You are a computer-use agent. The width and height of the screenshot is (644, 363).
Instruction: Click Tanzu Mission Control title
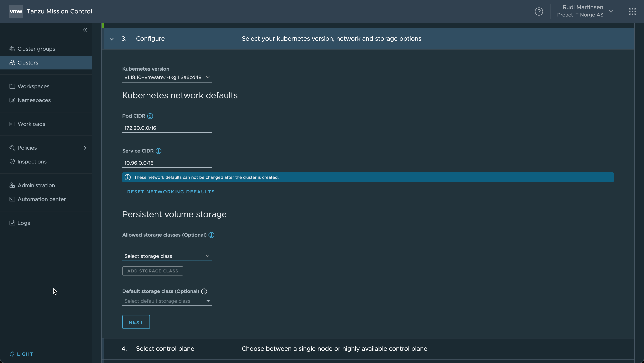tap(59, 11)
